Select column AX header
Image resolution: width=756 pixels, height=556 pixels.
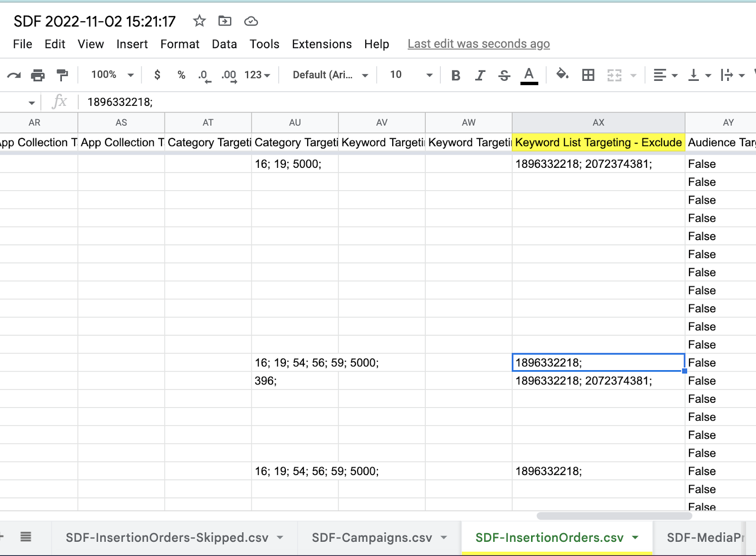[598, 122]
